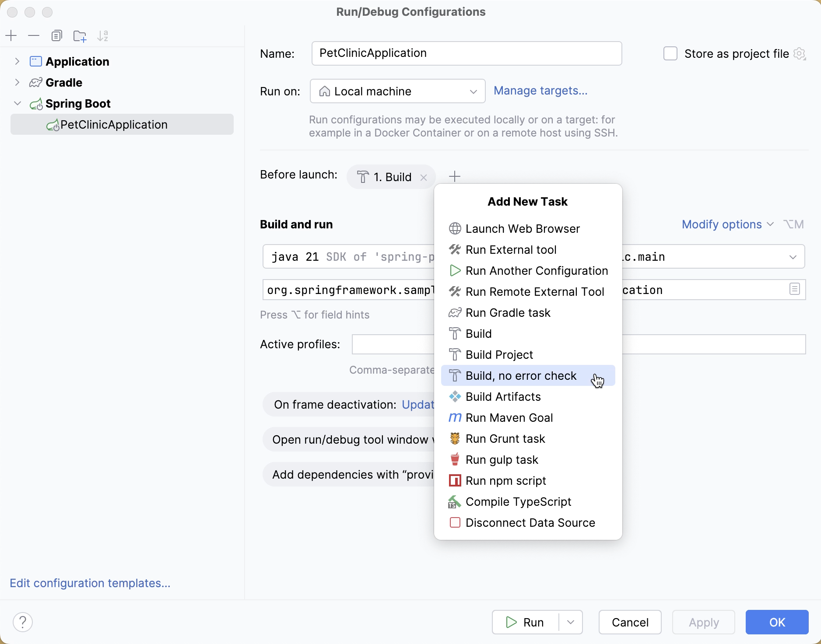This screenshot has width=821, height=644.
Task: Remove the Build before-launch task with its x
Action: pos(424,177)
